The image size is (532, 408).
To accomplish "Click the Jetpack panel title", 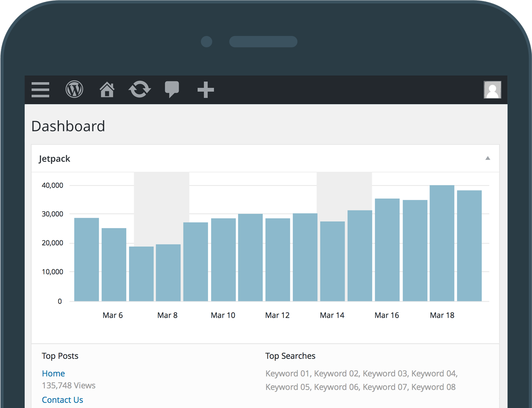I will pyautogui.click(x=54, y=158).
